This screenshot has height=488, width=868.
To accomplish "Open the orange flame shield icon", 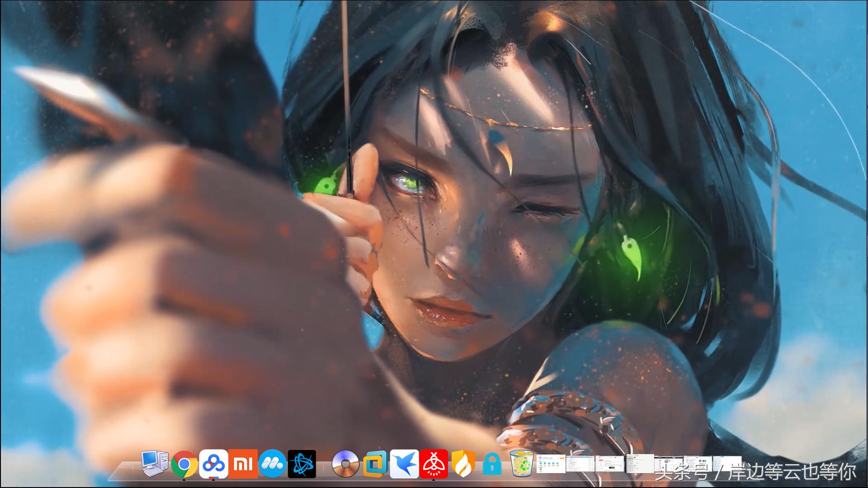I will (463, 464).
